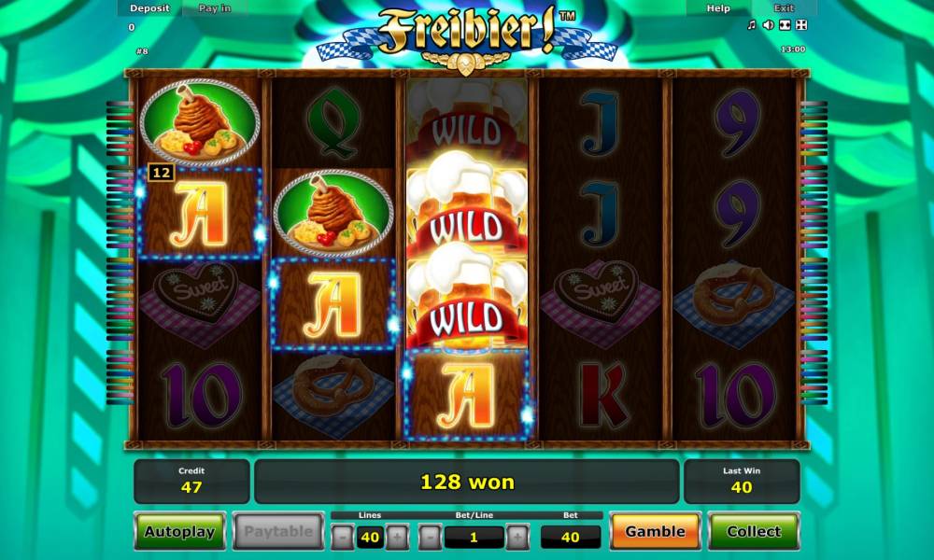The height and width of the screenshot is (560, 934).
Task: Decrease number of lines with minus
Action: (x=343, y=538)
